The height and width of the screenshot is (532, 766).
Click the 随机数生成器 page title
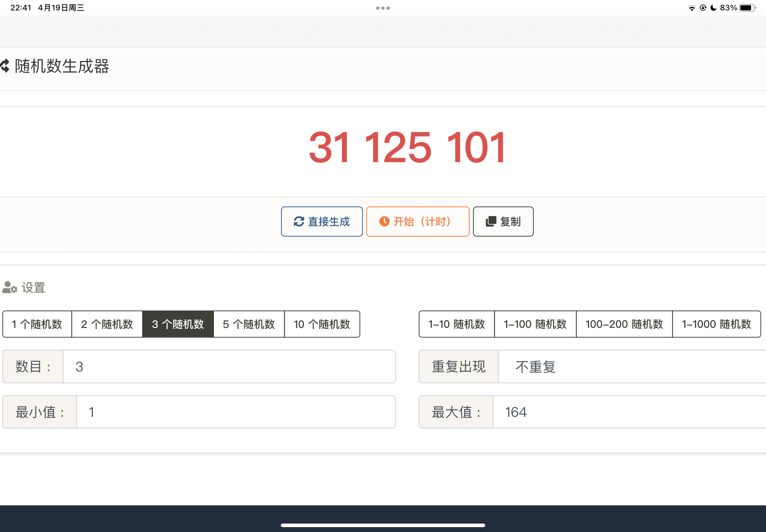[x=62, y=66]
